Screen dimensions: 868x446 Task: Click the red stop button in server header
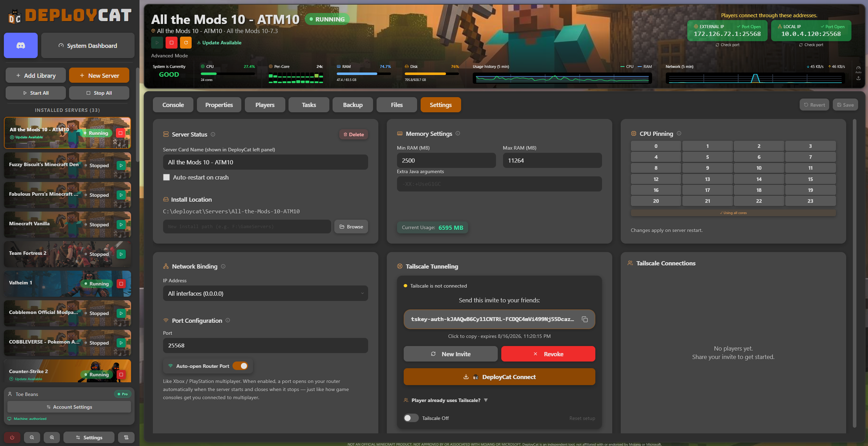coord(172,43)
